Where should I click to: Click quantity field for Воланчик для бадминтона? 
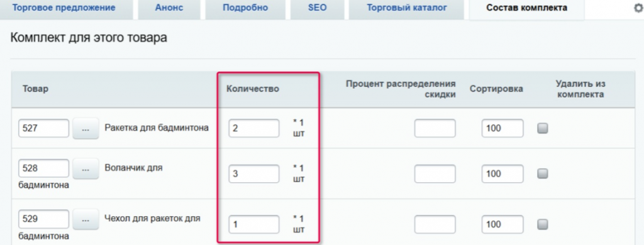[254, 174]
